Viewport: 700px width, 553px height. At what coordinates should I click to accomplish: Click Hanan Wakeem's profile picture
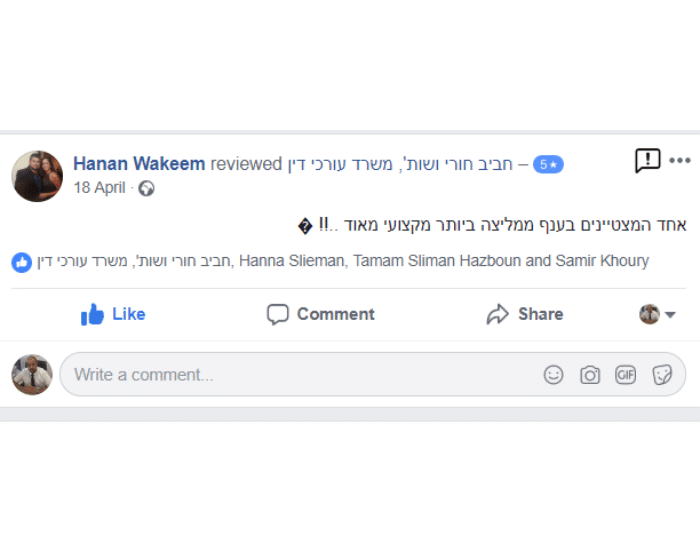[x=37, y=176]
